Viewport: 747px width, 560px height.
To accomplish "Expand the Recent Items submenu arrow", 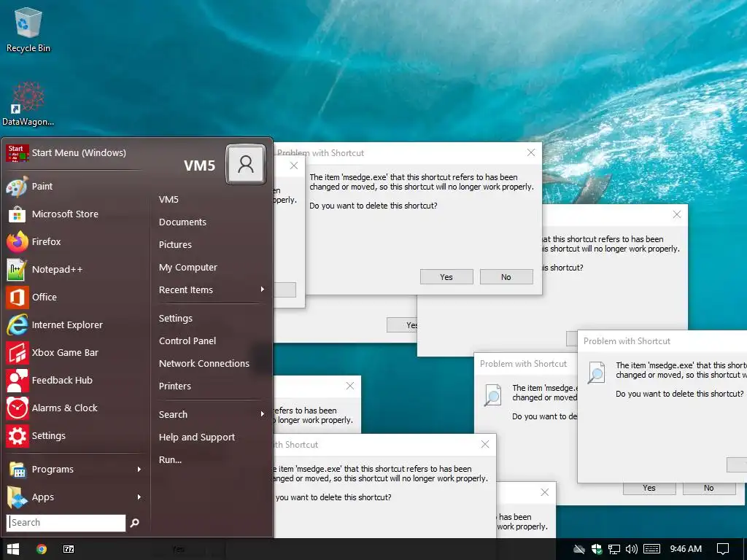I will coord(263,289).
